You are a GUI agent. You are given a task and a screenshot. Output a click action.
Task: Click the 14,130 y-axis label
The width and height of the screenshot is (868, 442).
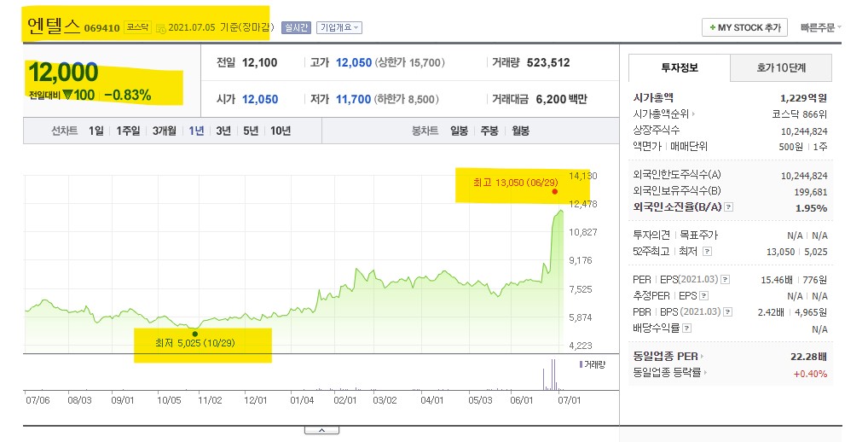click(583, 176)
